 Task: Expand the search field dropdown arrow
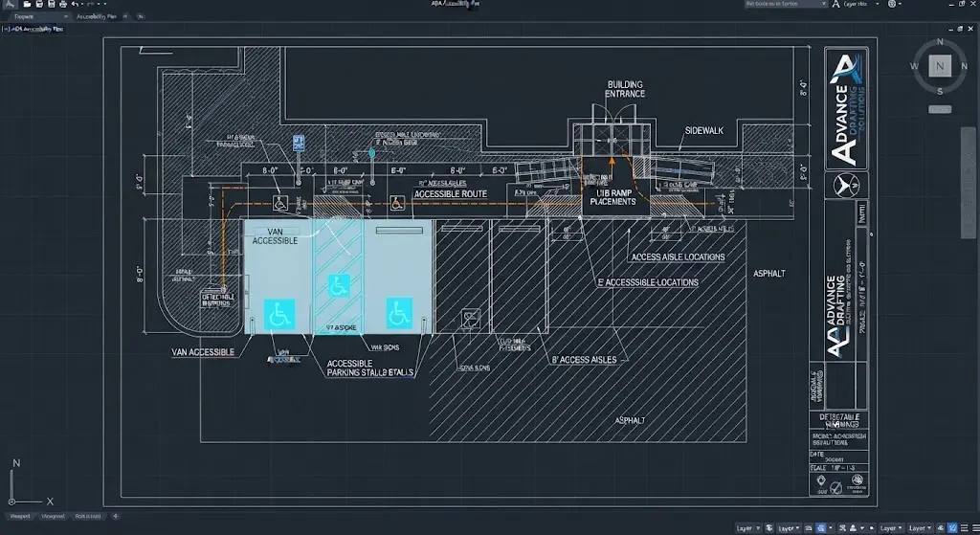(x=824, y=4)
